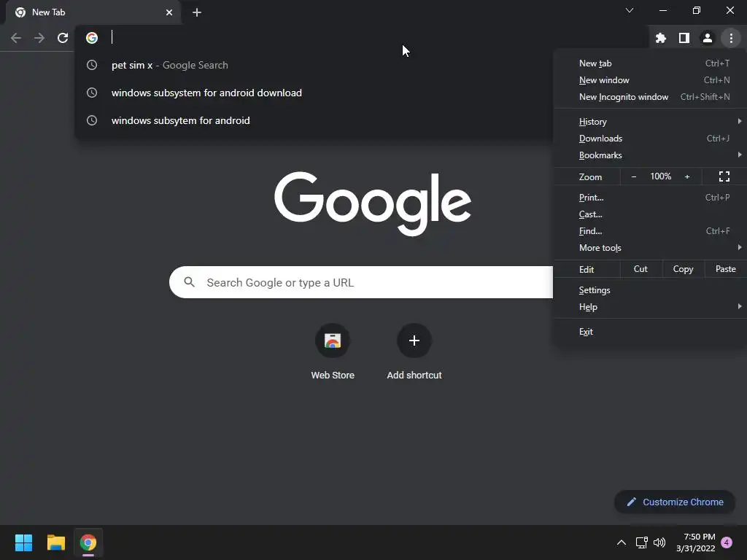Select New tab in Chrome menu
The height and width of the screenshot is (560, 747).
(650, 63)
